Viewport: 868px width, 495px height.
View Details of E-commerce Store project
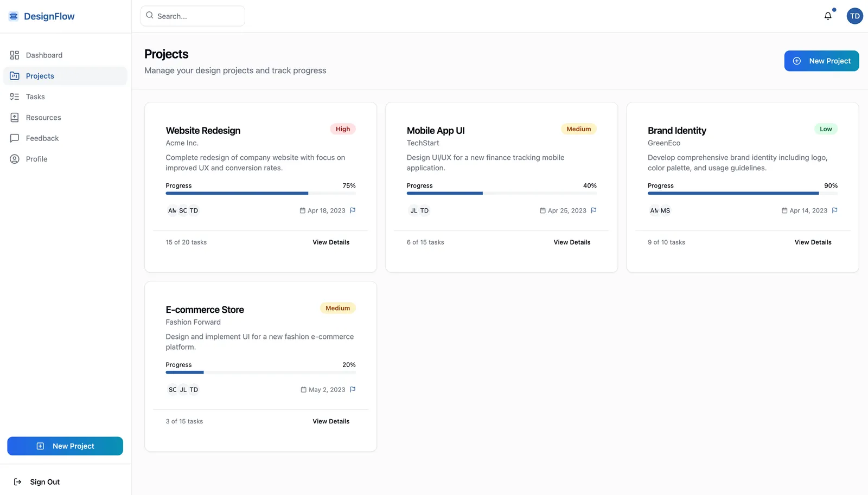(331, 421)
